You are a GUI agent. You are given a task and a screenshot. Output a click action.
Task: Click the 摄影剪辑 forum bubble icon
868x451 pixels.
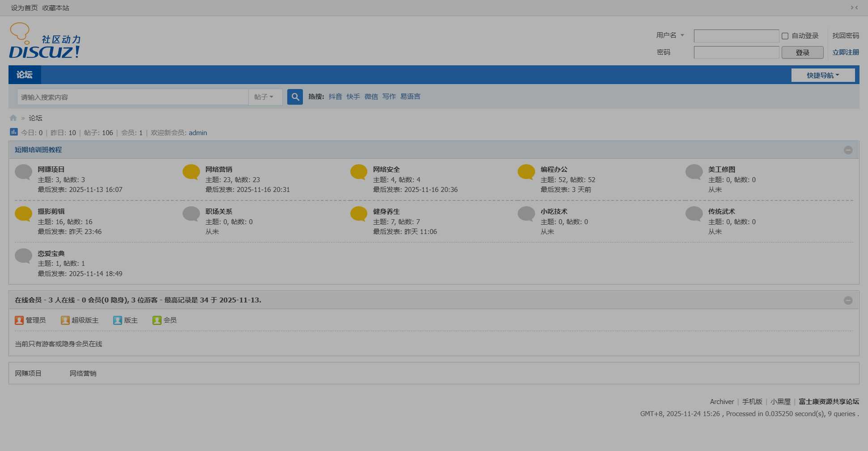click(x=23, y=214)
